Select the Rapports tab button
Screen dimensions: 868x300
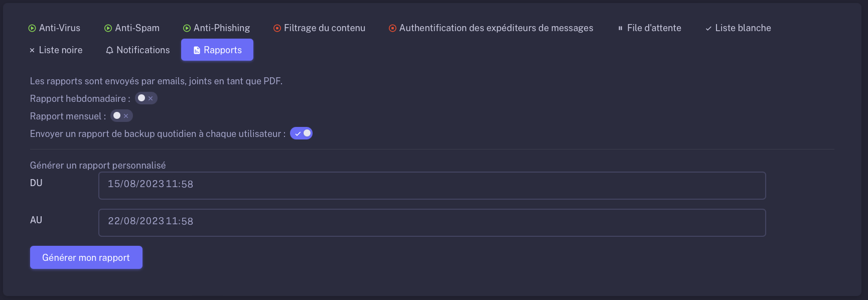coord(217,50)
